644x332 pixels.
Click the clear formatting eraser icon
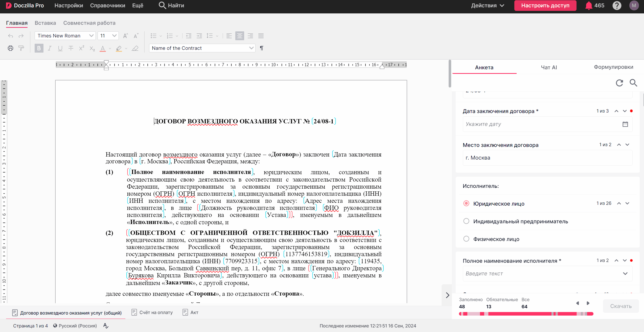coord(135,48)
